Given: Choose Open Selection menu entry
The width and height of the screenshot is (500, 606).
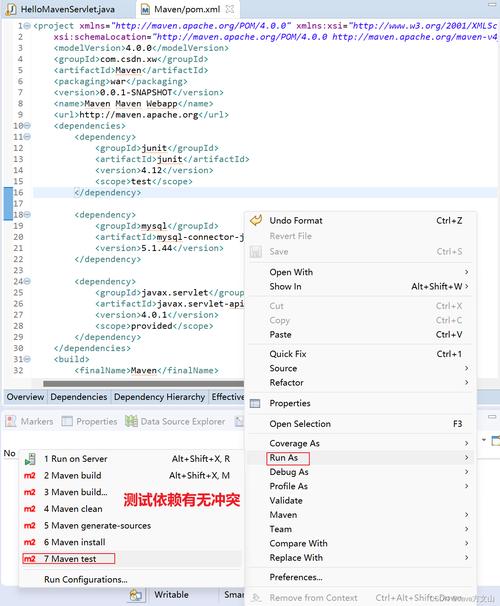Looking at the screenshot, I should click(x=360, y=424).
